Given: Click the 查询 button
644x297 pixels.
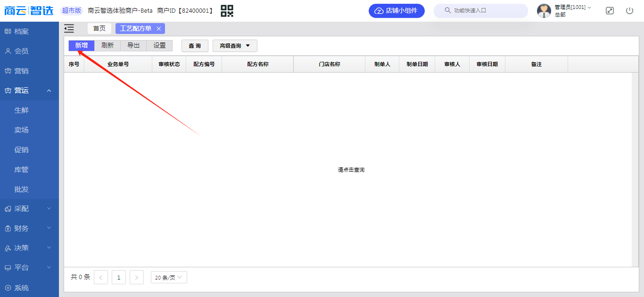Looking at the screenshot, I should coord(195,46).
